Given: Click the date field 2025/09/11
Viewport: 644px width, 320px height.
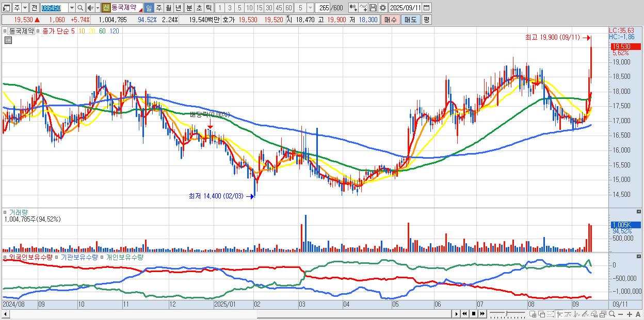Looking at the screenshot, I should tap(406, 8).
